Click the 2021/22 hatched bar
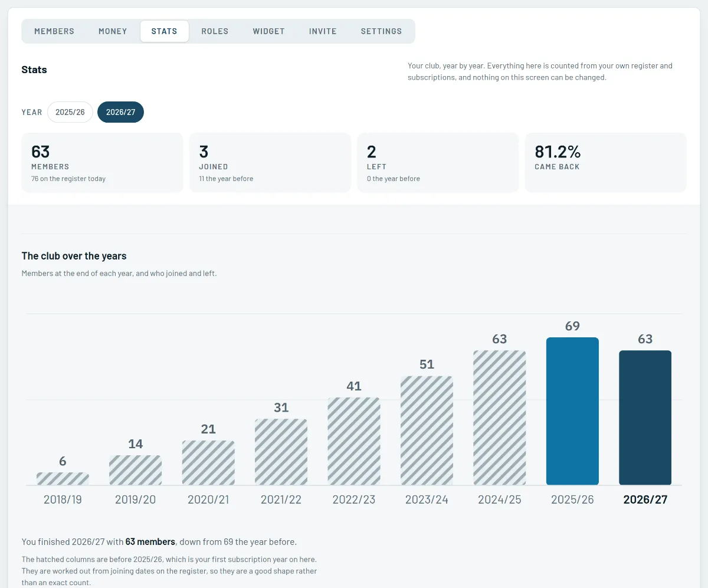This screenshot has height=588, width=708. point(281,452)
